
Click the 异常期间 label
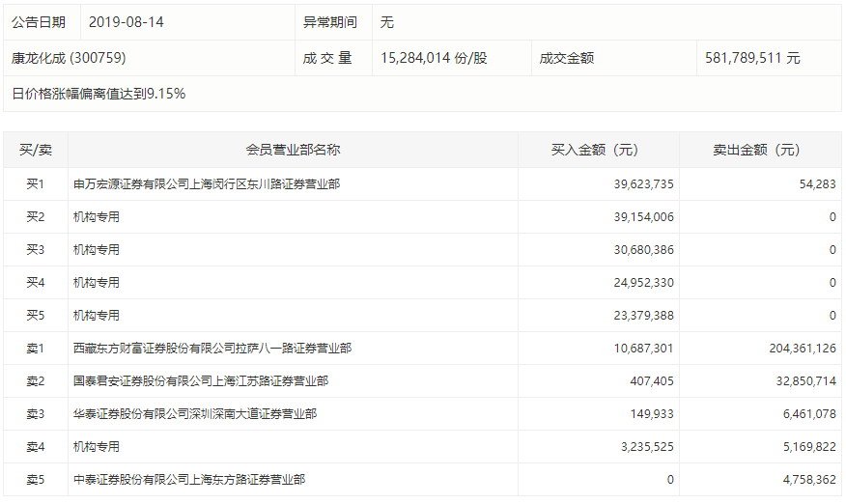pyautogui.click(x=329, y=22)
